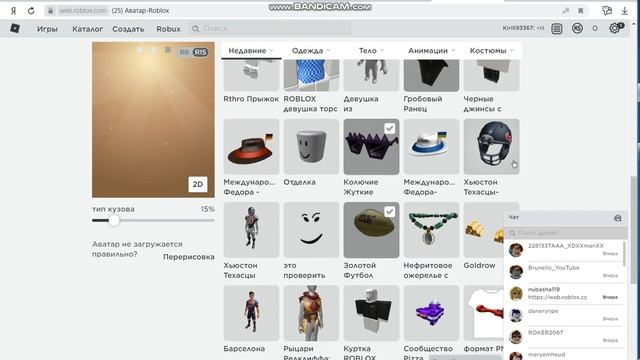Select the Houston Texans helmet item
Screen dimensions: 640x360
pos(491,147)
